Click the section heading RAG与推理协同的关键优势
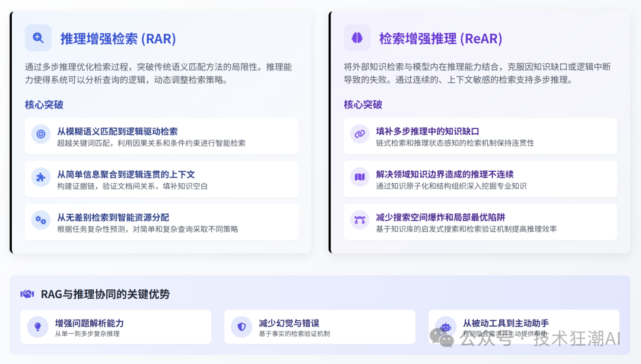641x364 pixels. (105, 294)
